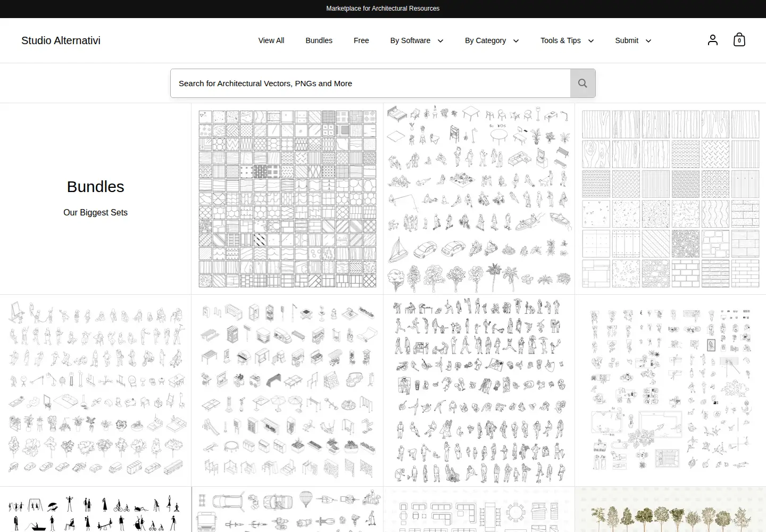Image resolution: width=766 pixels, height=532 pixels.
Task: Focus the architectural vectors search field
Action: click(x=370, y=83)
